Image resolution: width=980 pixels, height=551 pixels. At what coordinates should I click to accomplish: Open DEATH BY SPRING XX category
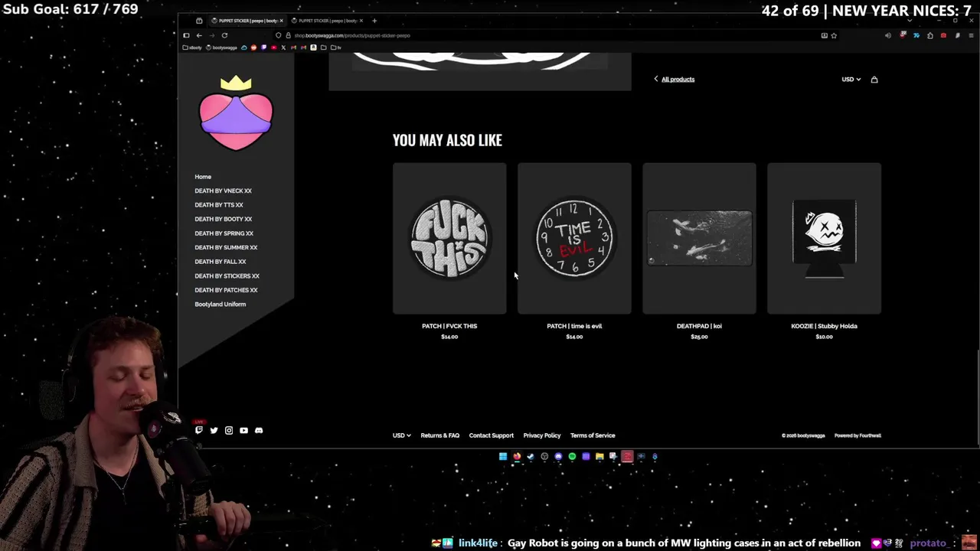tap(224, 233)
